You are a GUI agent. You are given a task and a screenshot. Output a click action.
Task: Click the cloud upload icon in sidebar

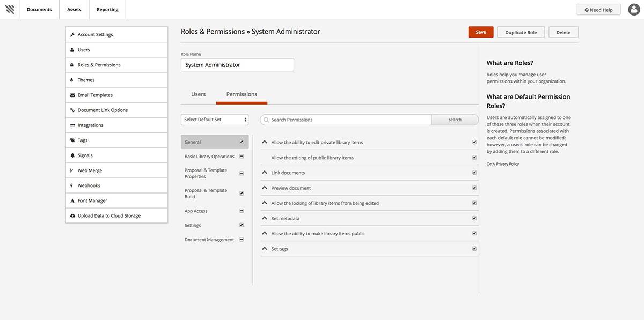pyautogui.click(x=72, y=216)
